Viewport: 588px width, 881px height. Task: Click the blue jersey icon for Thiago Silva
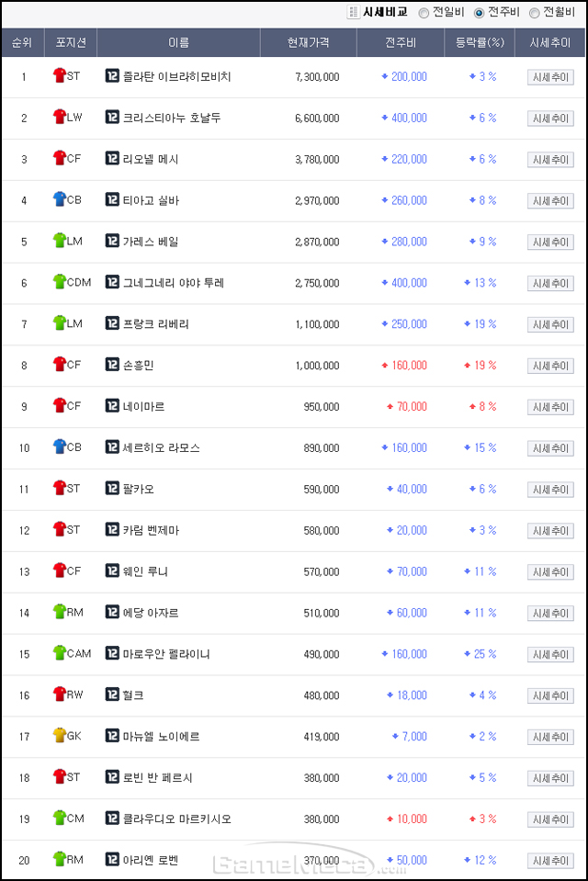click(x=59, y=199)
